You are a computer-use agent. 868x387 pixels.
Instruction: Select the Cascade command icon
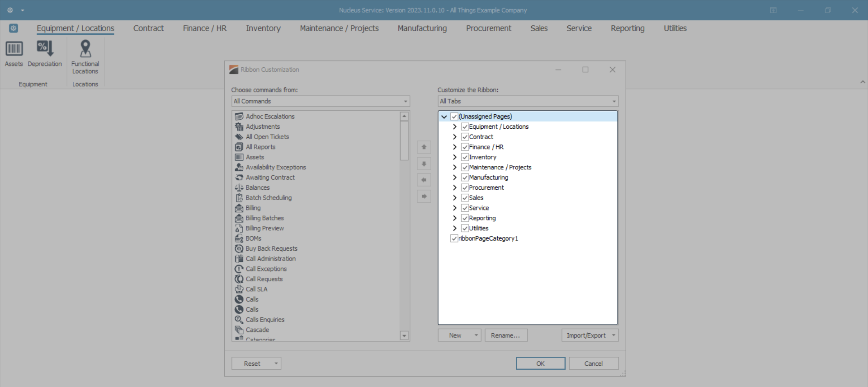(239, 330)
